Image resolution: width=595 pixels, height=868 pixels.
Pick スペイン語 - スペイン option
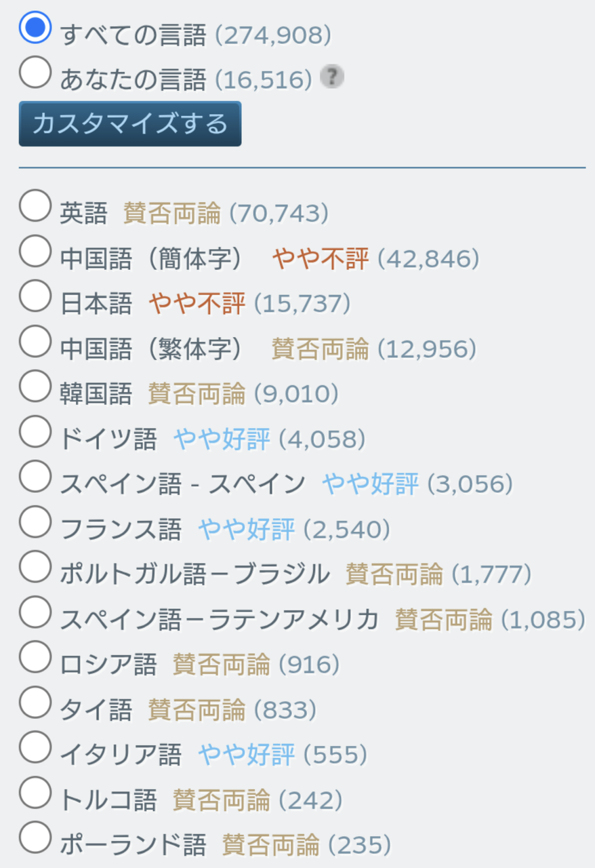[35, 477]
